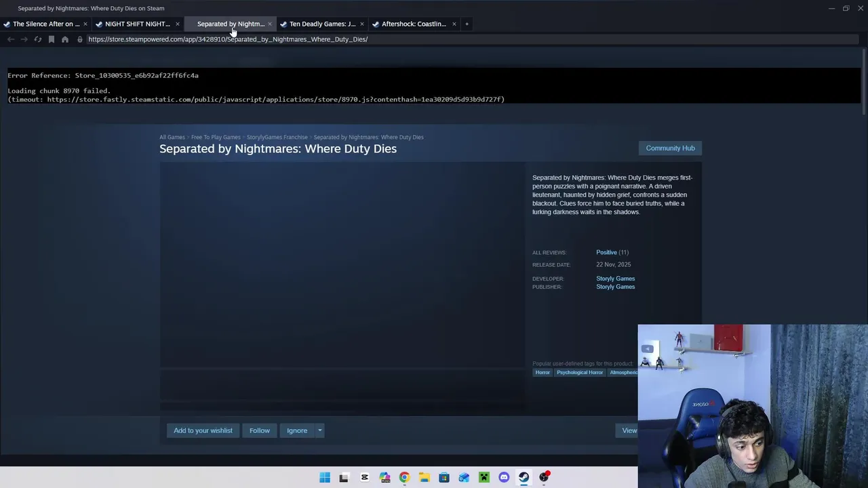Viewport: 868px width, 488px height.
Task: Click the URL address bar
Action: click(x=468, y=39)
